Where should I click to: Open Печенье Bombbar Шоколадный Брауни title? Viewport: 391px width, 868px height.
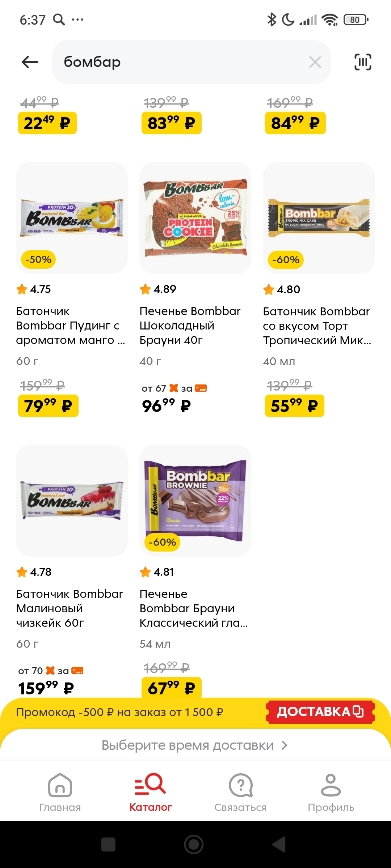click(x=190, y=325)
